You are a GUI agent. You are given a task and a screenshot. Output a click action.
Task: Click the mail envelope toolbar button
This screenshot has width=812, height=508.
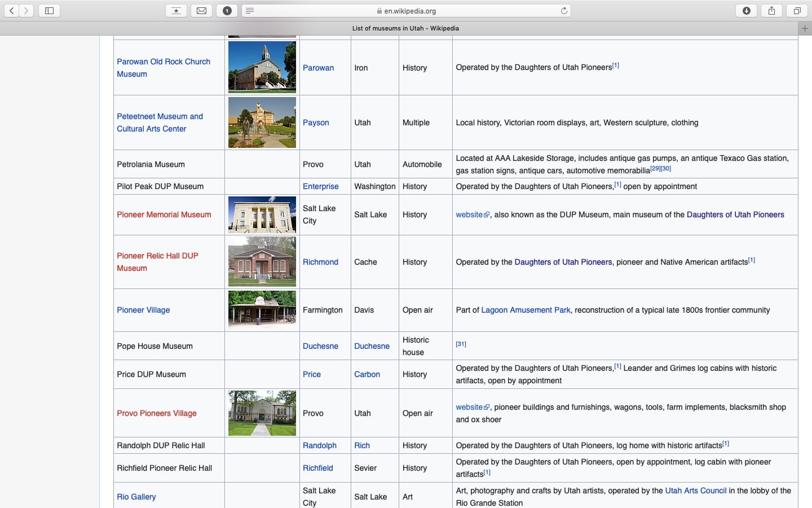pos(201,11)
